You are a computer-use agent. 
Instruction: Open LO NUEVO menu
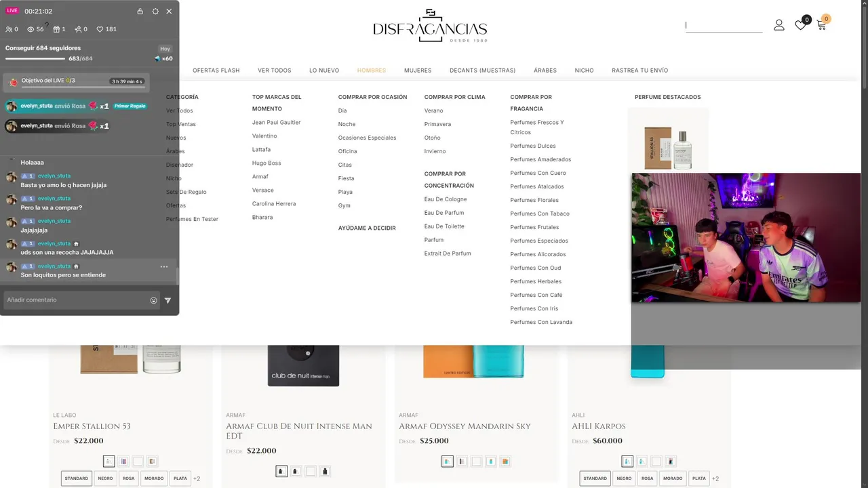coord(324,70)
